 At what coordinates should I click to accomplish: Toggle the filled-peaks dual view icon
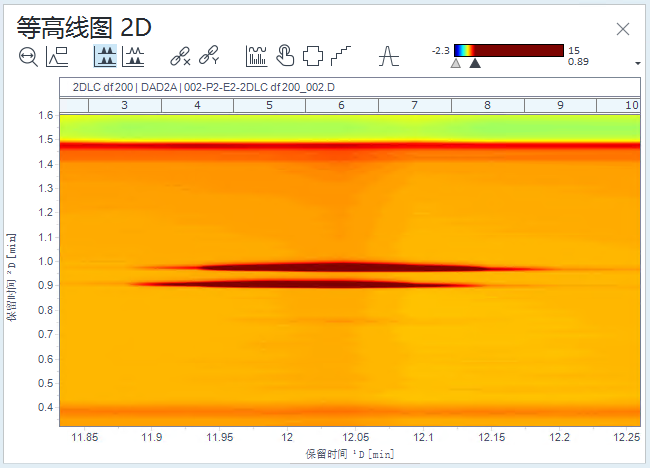pos(105,56)
